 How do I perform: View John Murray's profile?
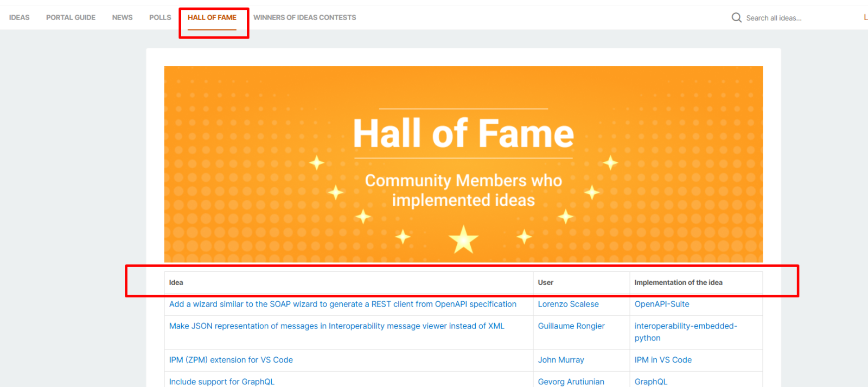point(560,360)
